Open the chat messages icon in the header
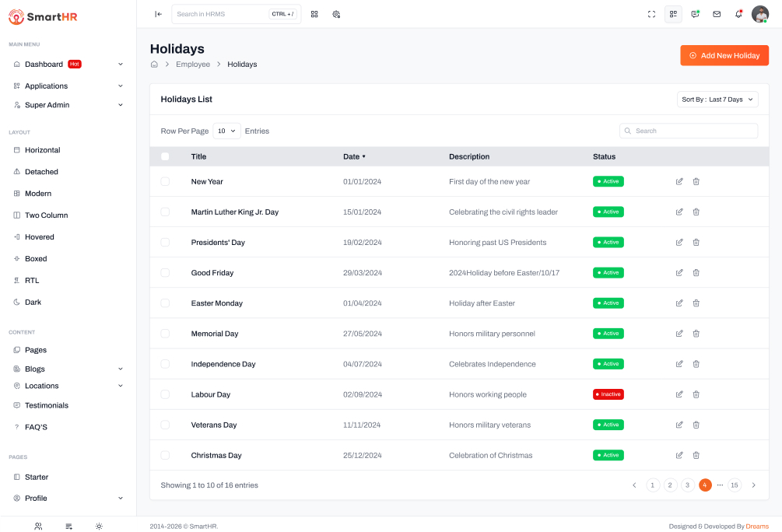The width and height of the screenshot is (782, 532). pyautogui.click(x=695, y=14)
